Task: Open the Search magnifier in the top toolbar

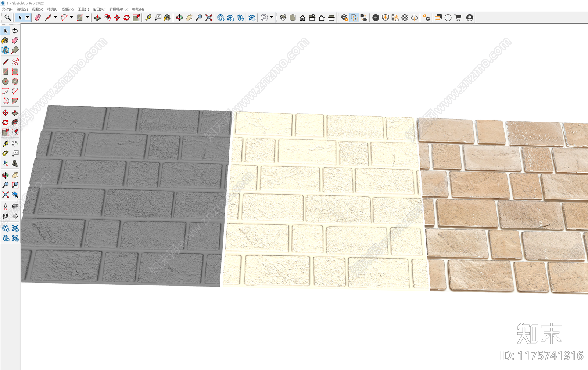Action: point(7,18)
